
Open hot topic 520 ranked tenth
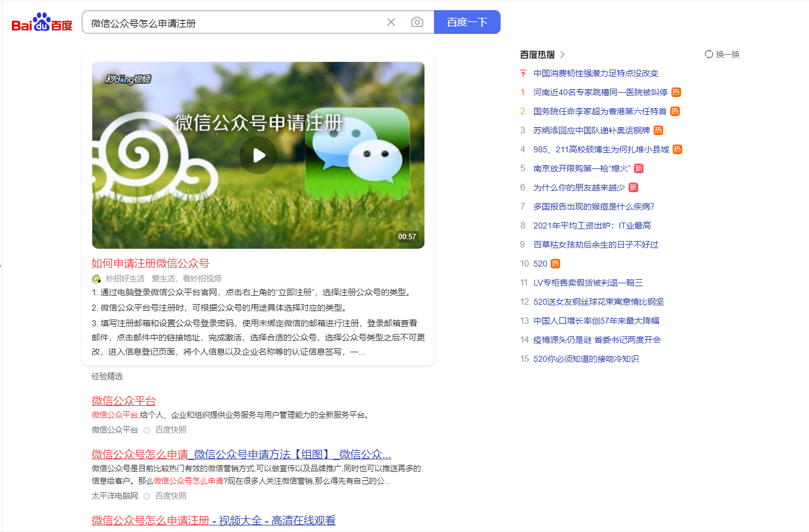(540, 264)
